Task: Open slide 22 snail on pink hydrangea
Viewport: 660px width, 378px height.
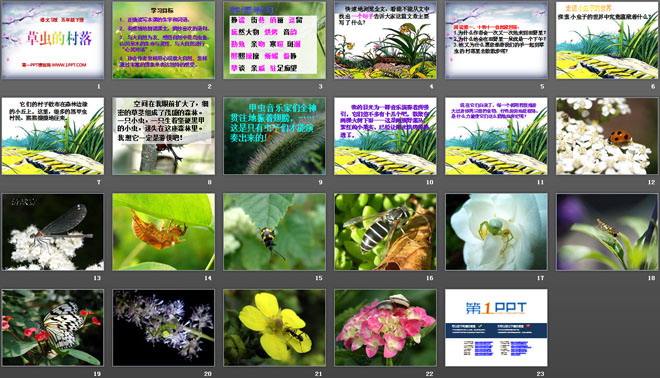Action: 386,327
